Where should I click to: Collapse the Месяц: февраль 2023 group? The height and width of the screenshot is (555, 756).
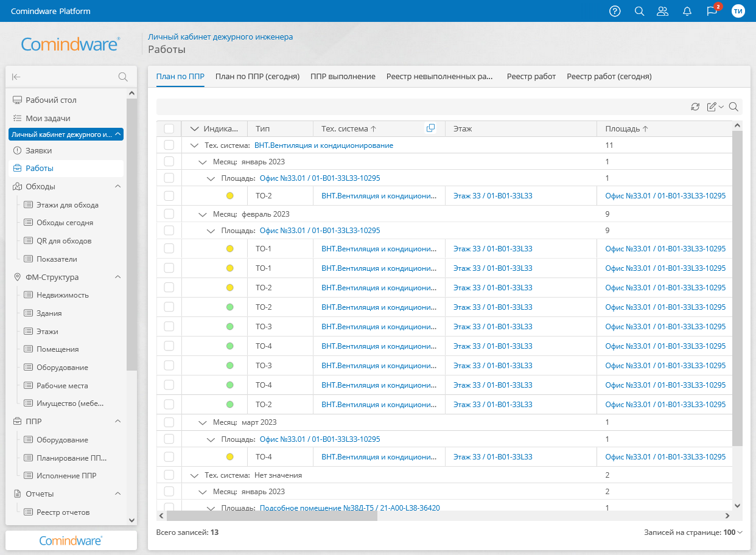(x=203, y=214)
